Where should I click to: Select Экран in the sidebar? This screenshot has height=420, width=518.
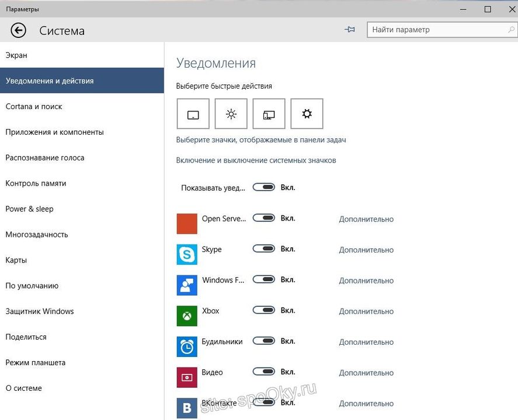[x=16, y=55]
